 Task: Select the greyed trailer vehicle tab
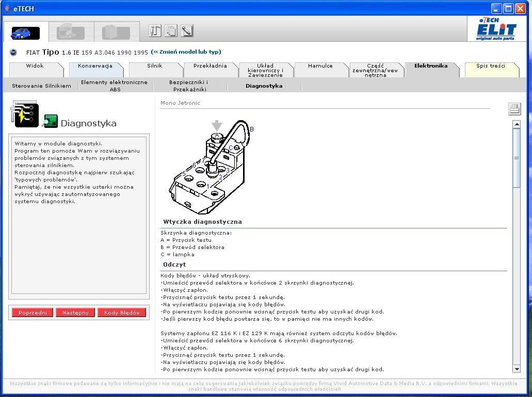point(116,32)
